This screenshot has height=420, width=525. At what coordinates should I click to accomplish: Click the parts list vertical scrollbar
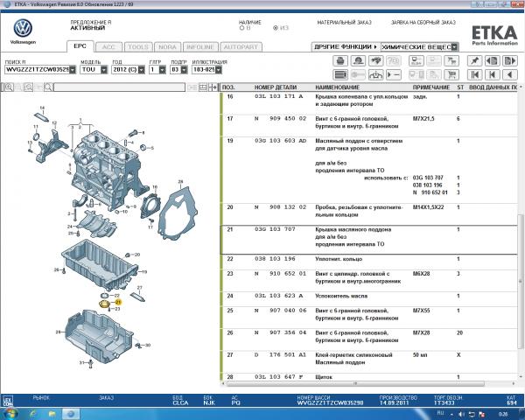[521, 282]
